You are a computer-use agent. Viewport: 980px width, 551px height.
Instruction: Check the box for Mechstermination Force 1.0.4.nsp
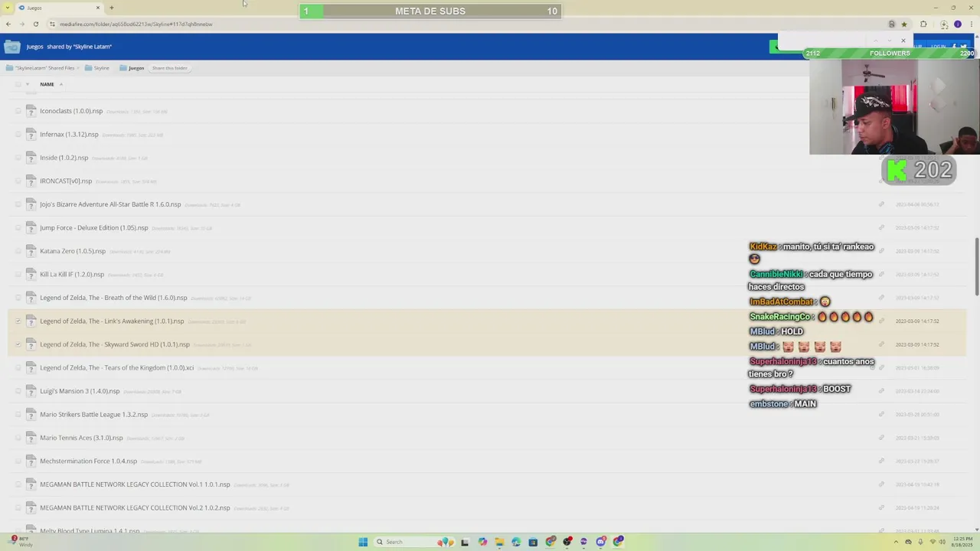pos(18,461)
